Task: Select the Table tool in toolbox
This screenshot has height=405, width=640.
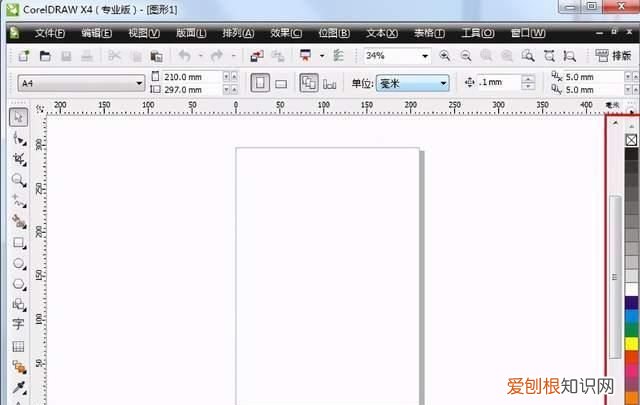Action: tap(18, 346)
